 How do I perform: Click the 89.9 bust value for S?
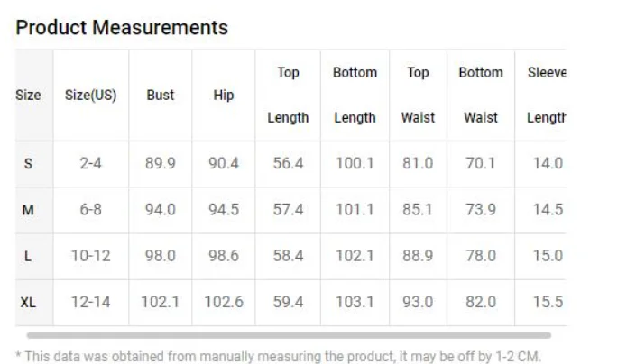click(x=161, y=164)
